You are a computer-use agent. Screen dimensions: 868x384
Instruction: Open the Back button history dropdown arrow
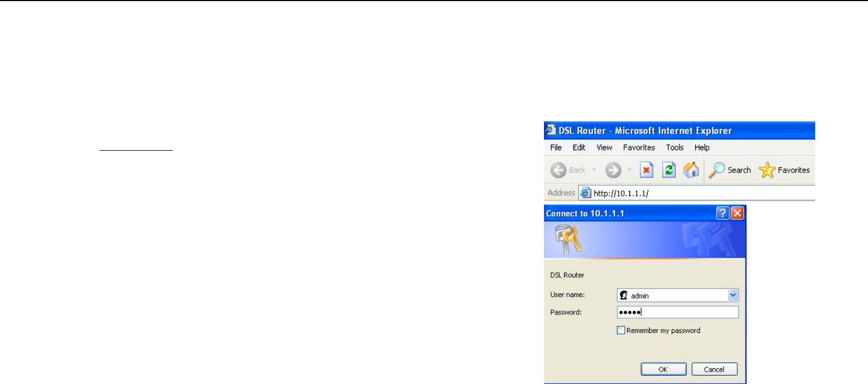[594, 170]
